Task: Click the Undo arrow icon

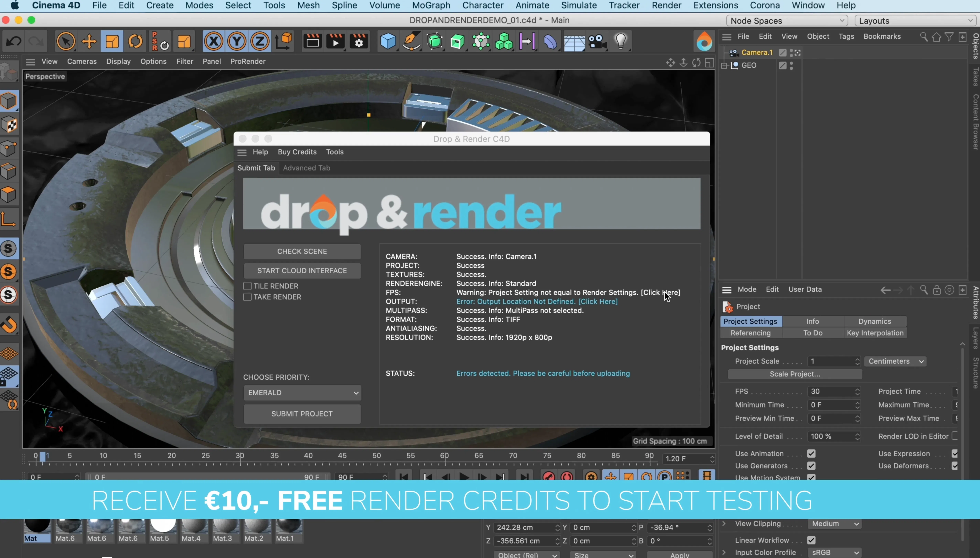Action: 14,41
